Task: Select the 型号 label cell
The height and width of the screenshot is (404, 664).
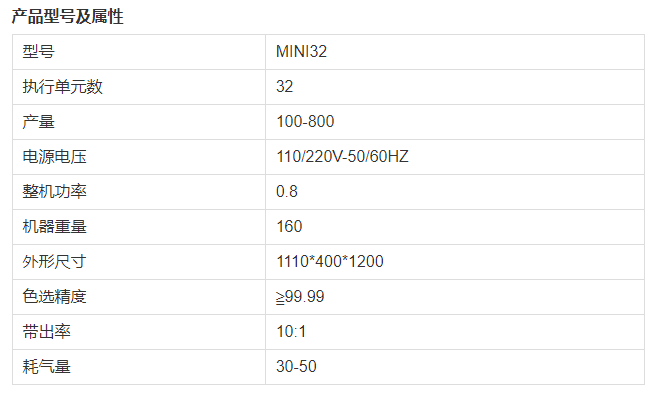Action: (139, 52)
